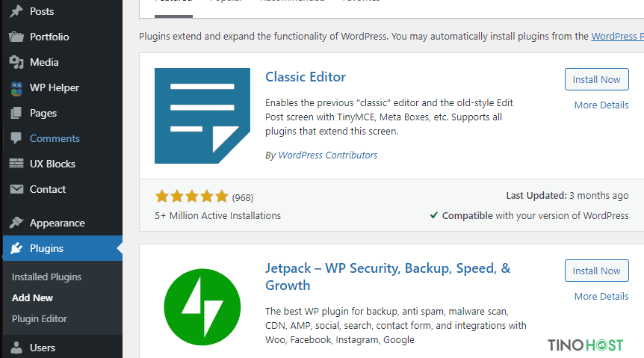Select the Plugins menu item
This screenshot has height=358, width=644.
point(63,248)
